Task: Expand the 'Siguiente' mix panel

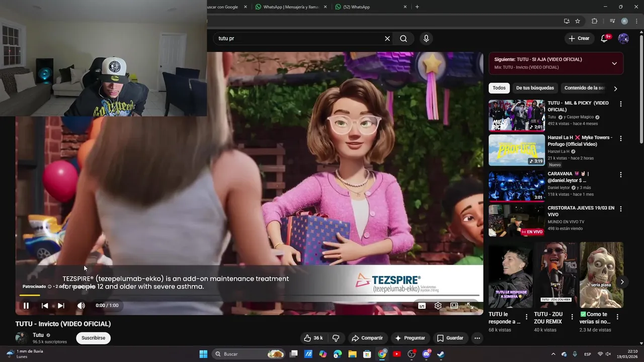Action: pos(614,63)
